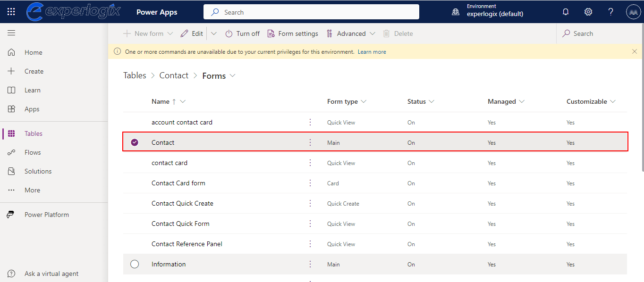Open the help question mark icon
Viewport: 644px width, 282px height.
point(610,12)
